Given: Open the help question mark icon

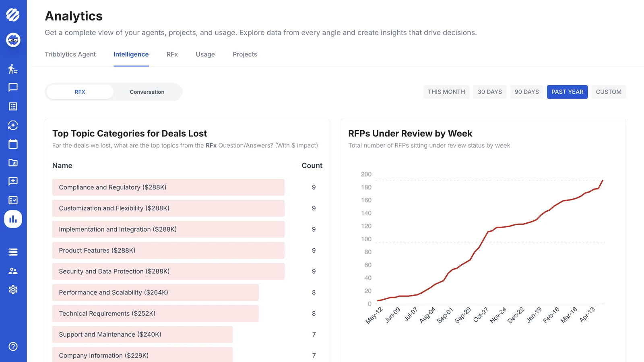Looking at the screenshot, I should 13,346.
